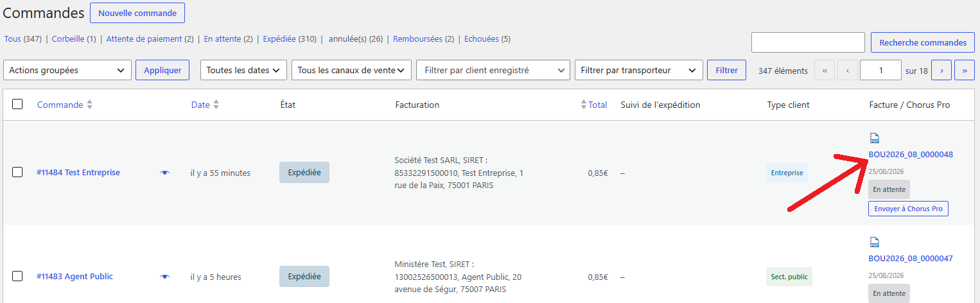Open Filtrer par transporteur dropdown
The width and height of the screenshot is (980, 303).
pyautogui.click(x=639, y=71)
